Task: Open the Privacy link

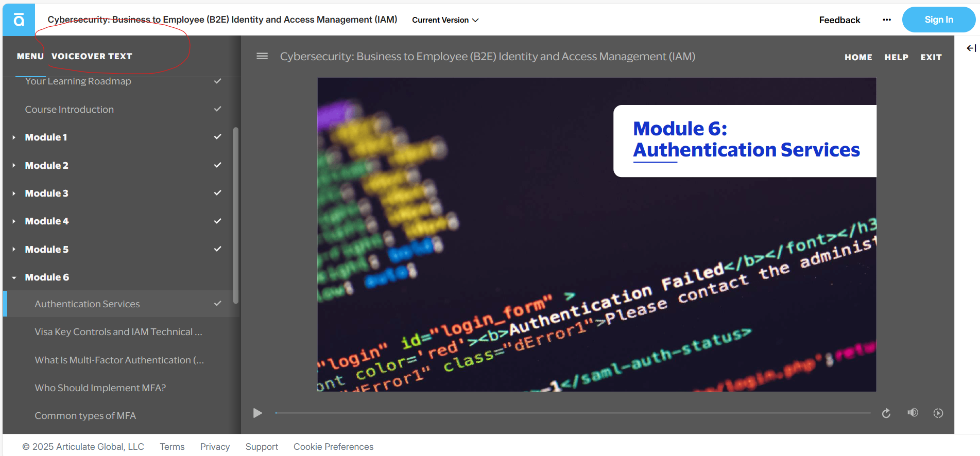Action: [215, 447]
